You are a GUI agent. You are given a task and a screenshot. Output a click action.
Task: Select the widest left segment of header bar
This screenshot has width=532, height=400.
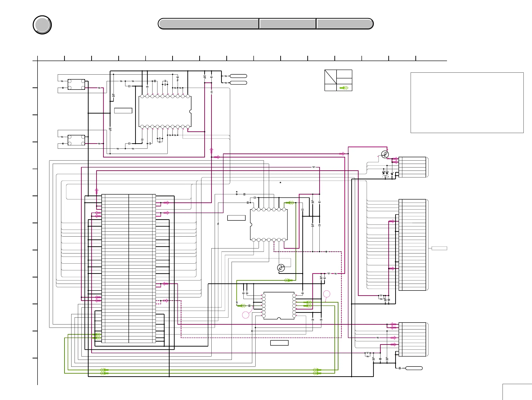[209, 24]
